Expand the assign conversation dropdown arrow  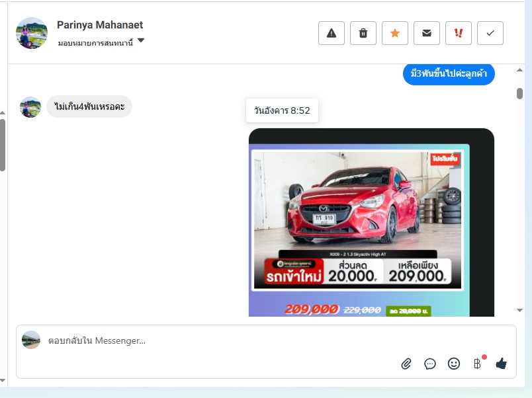[x=141, y=41]
